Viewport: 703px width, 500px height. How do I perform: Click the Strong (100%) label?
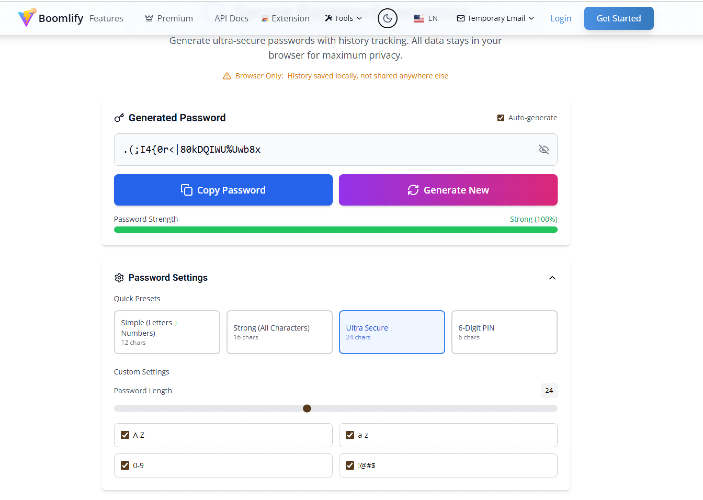[534, 219]
